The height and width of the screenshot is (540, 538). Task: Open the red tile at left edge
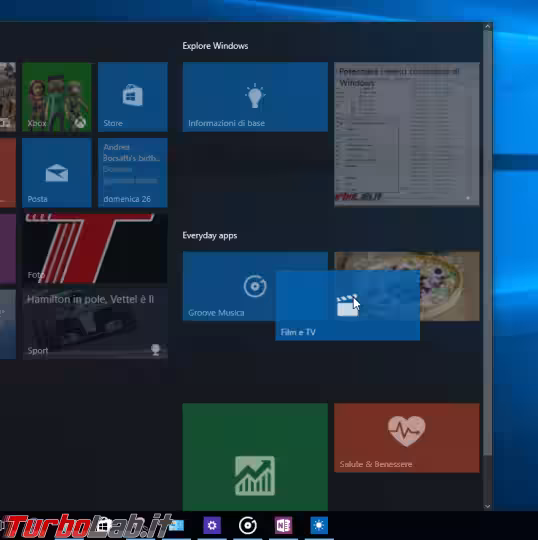(8, 173)
